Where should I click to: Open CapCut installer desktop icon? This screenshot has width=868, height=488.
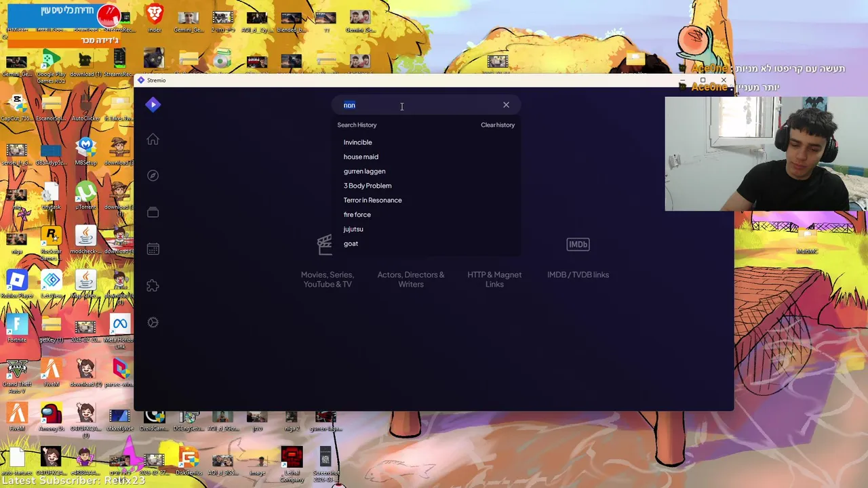pyautogui.click(x=17, y=106)
